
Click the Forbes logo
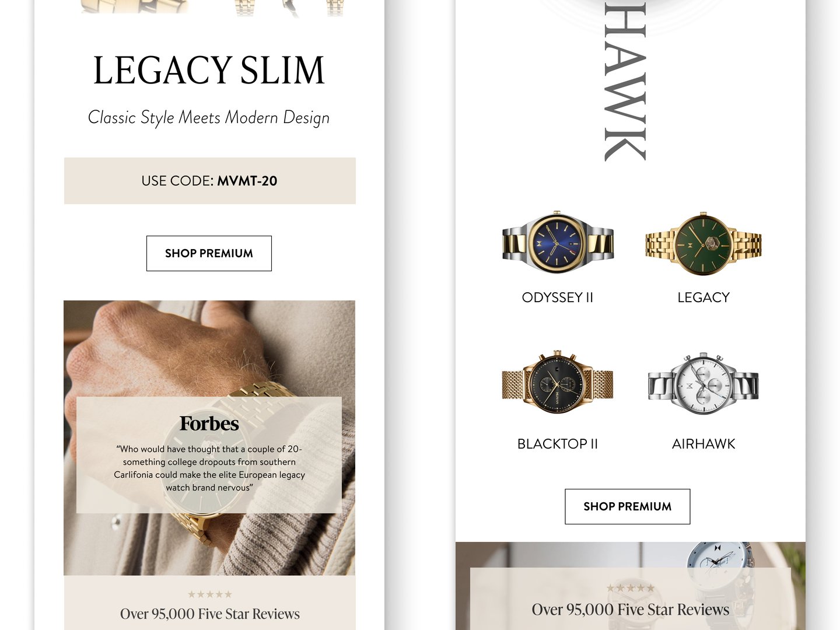[209, 423]
